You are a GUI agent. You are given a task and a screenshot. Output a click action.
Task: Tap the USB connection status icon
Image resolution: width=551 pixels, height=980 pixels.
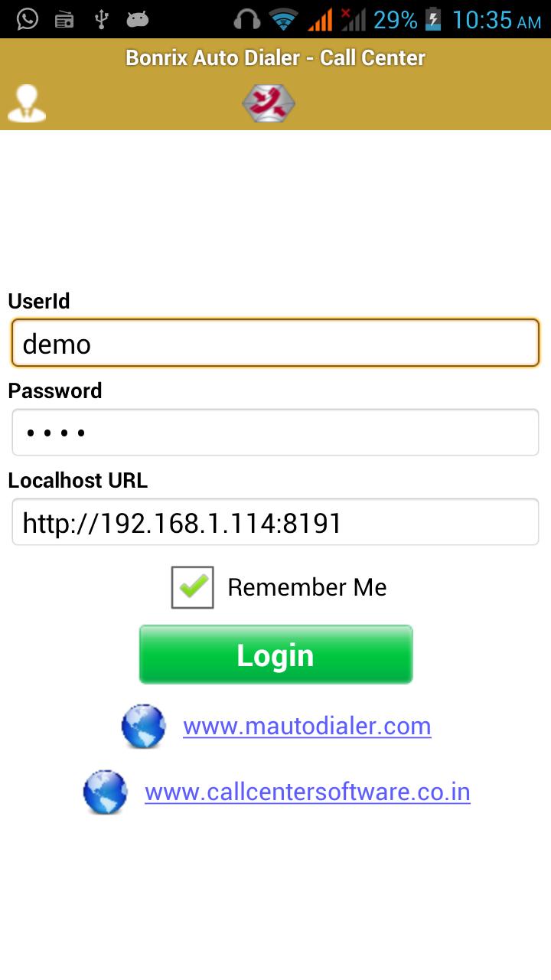pos(101,19)
